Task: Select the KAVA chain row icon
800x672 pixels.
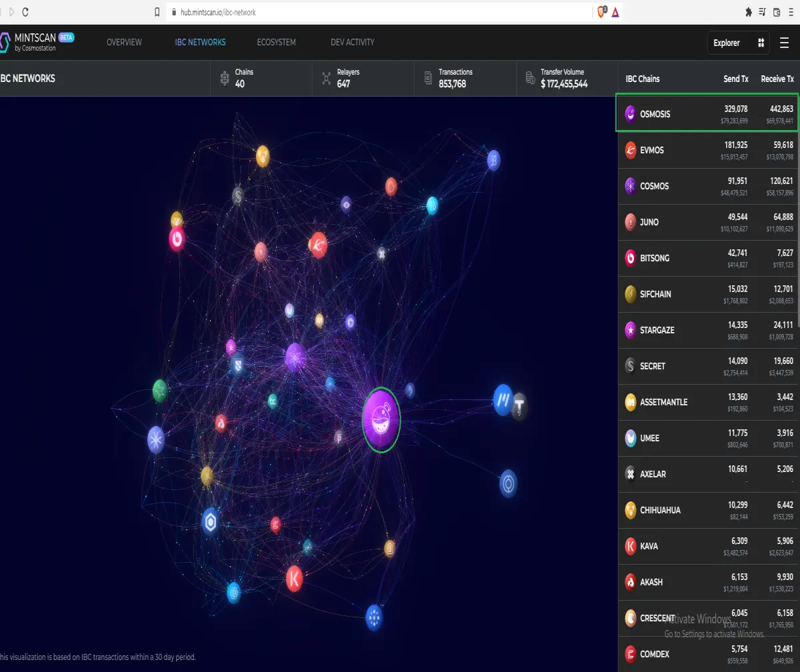Action: click(630, 546)
